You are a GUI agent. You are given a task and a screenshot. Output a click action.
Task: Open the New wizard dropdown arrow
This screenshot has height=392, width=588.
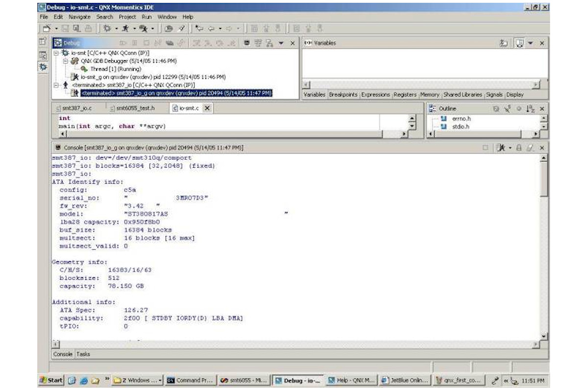point(56,29)
